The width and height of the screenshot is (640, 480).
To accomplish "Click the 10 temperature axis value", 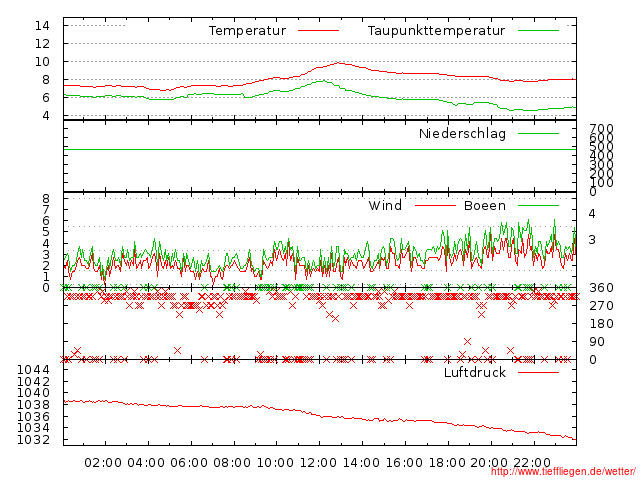I will point(42,62).
